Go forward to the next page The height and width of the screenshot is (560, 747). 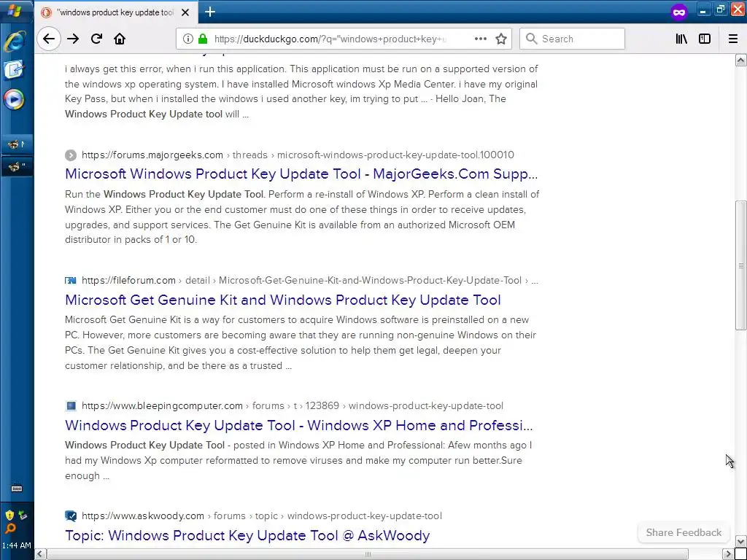pyautogui.click(x=73, y=39)
